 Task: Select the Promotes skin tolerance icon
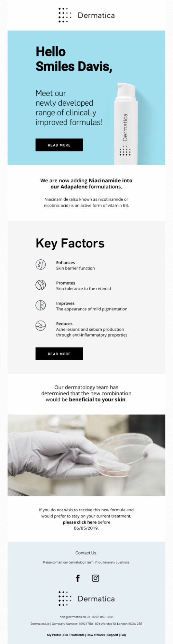point(41,285)
